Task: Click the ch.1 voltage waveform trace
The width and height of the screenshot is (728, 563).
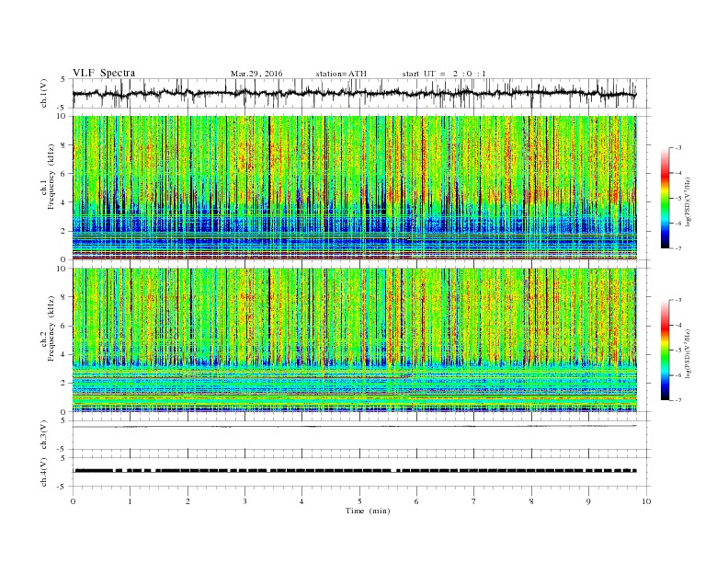Action: click(x=355, y=93)
